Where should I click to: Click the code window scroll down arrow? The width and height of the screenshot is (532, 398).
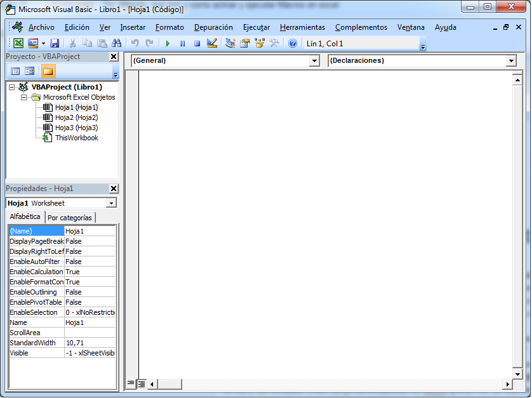517,375
